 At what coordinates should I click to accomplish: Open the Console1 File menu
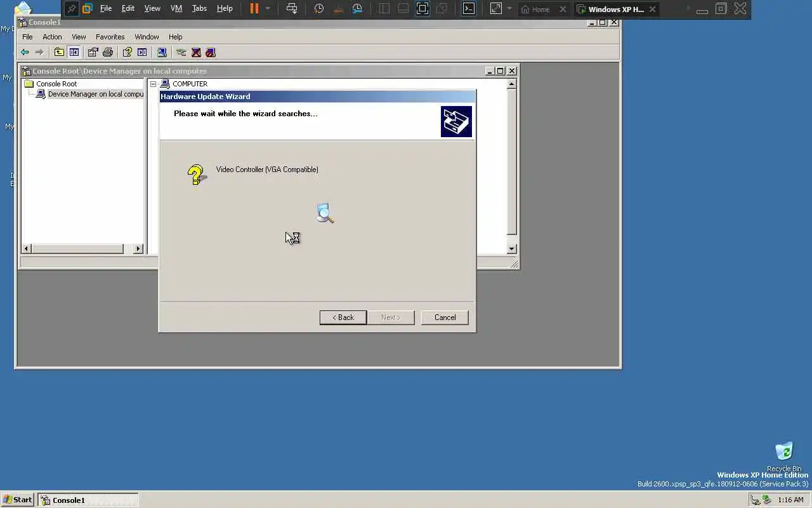27,37
